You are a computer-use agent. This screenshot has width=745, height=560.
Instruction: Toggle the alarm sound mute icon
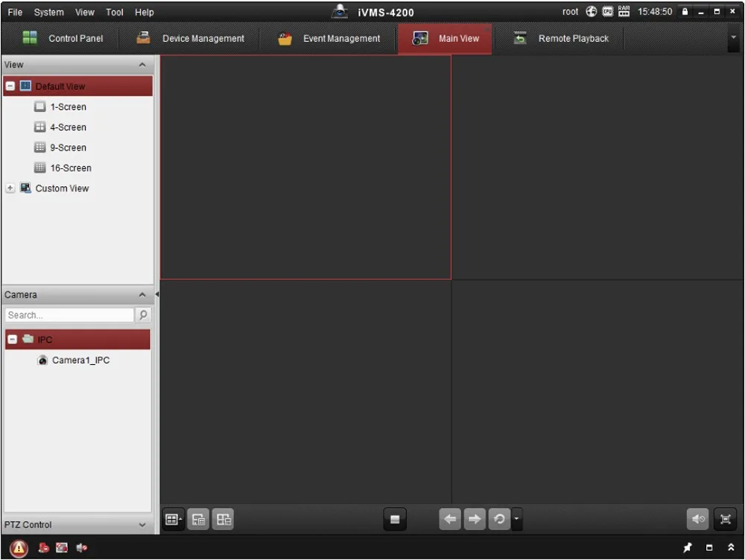coord(82,548)
